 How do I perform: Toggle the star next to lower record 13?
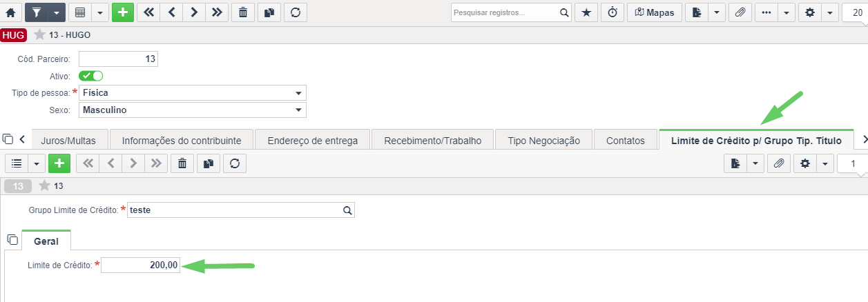[44, 185]
